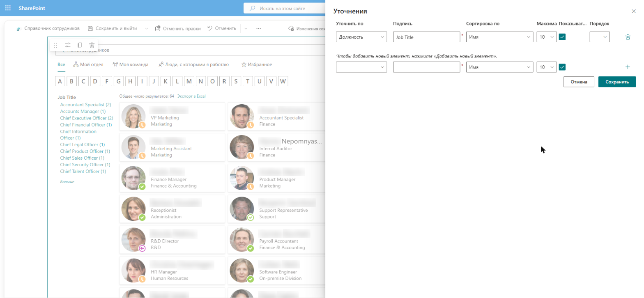Click Сохранить и выйти in toolbar
The width and height of the screenshot is (644, 298).
click(112, 28)
